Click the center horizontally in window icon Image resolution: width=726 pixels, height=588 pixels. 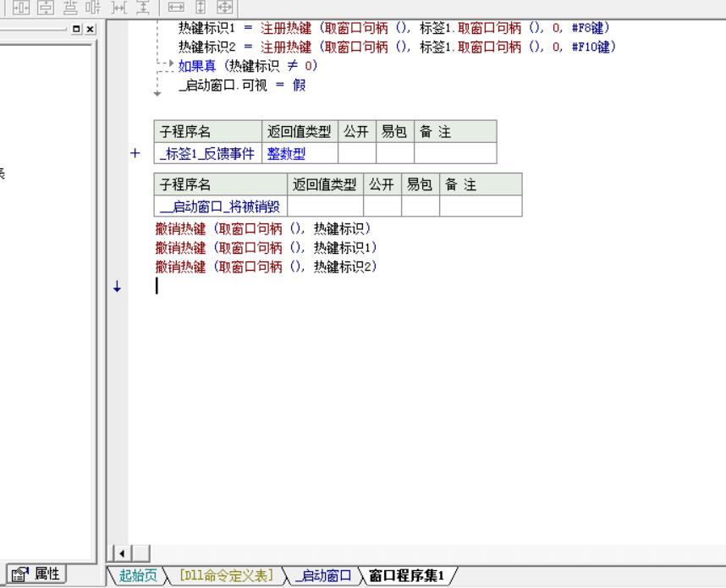click(x=21, y=7)
